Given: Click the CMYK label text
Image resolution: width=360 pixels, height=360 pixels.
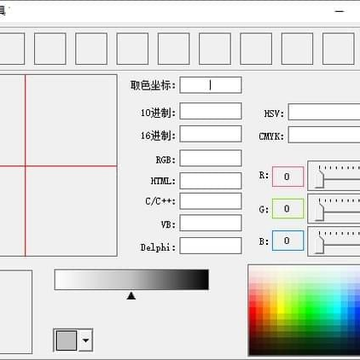Looking at the screenshot, I should coord(271,137).
